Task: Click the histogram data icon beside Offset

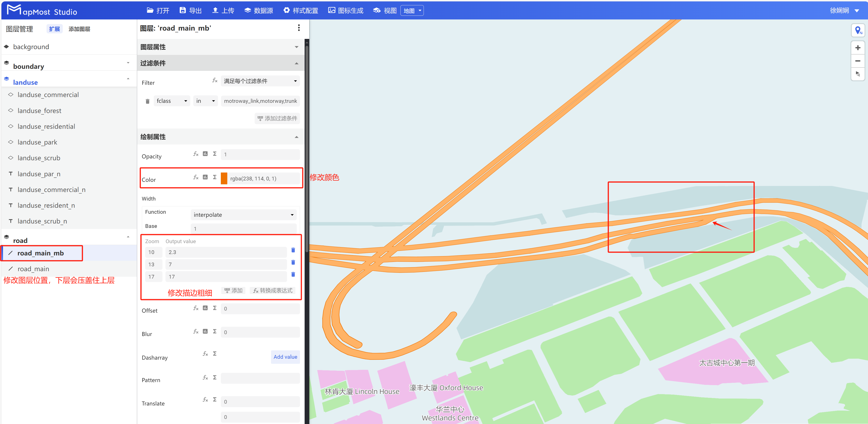Action: point(205,308)
